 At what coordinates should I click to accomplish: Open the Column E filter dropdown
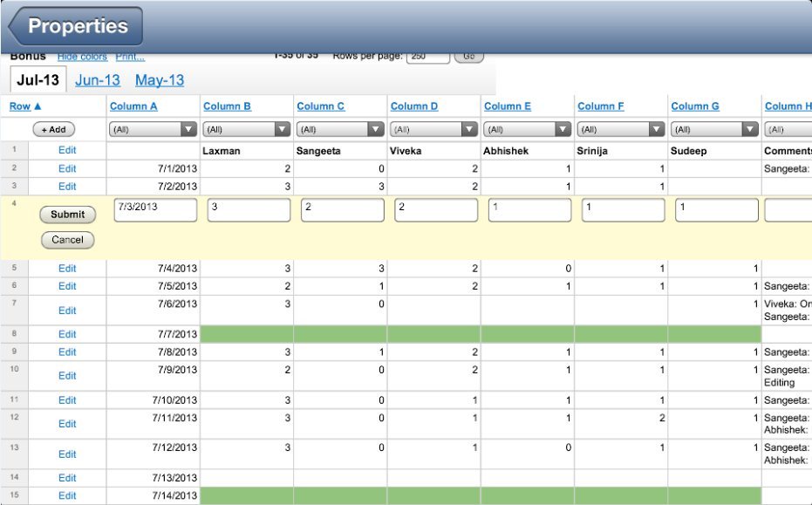pos(528,129)
